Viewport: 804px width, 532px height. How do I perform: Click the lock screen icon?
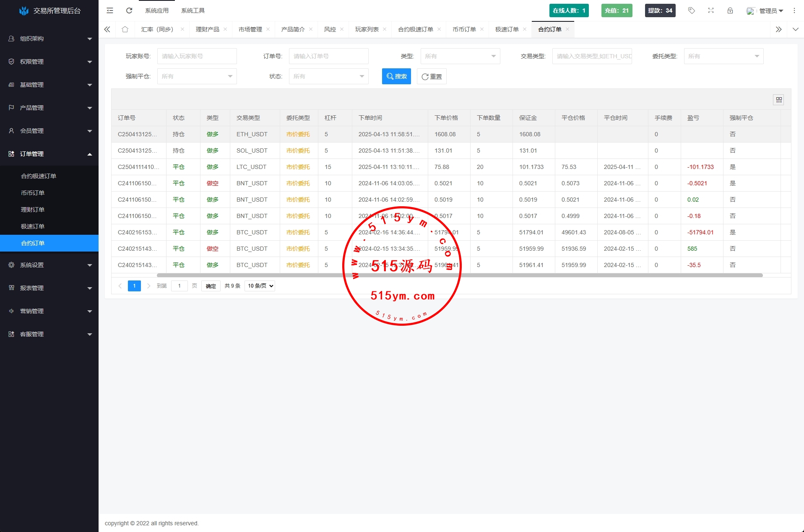click(730, 10)
